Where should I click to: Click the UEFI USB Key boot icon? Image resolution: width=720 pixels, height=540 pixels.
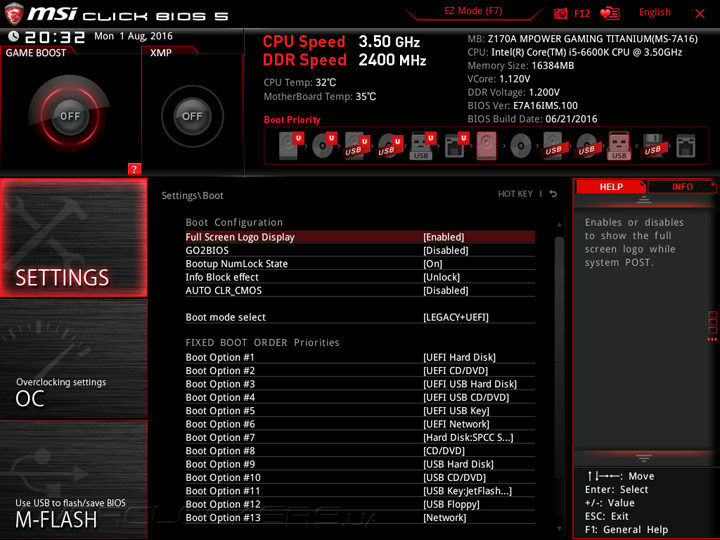tap(423, 146)
